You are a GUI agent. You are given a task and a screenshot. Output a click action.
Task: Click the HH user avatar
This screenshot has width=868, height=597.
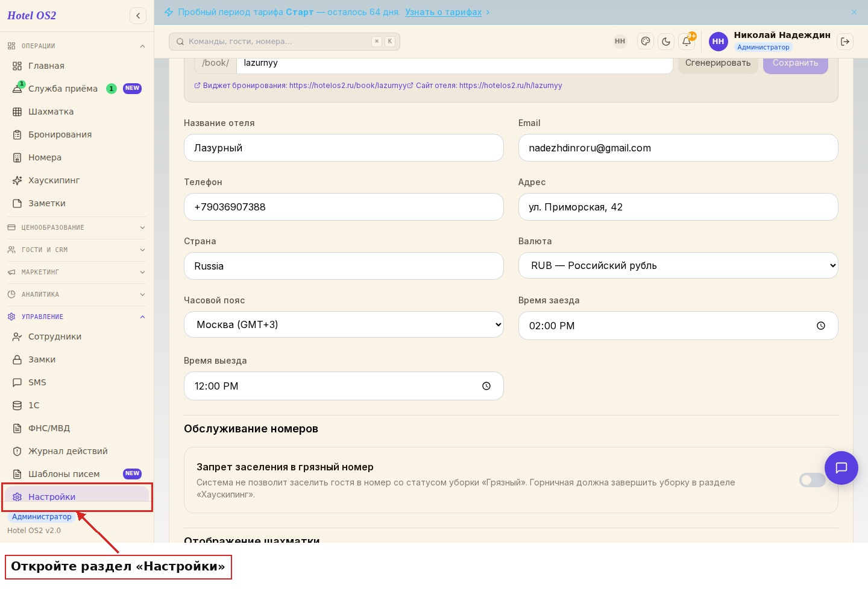pyautogui.click(x=718, y=42)
